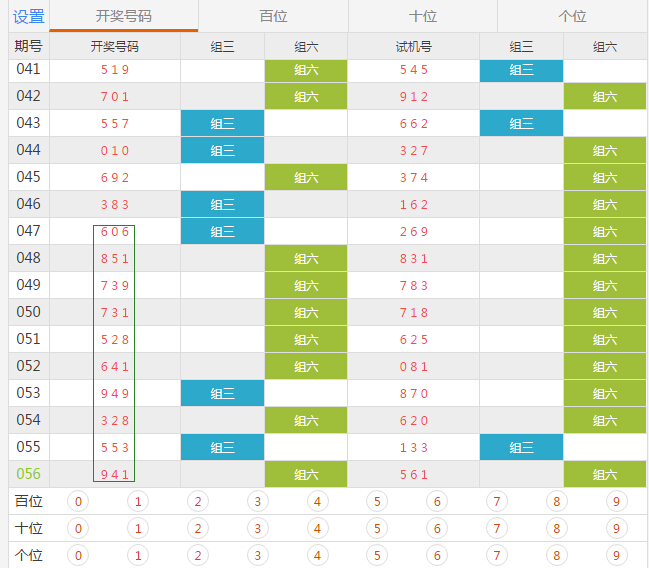Pick circled digit 3 in 个位 row

pyautogui.click(x=258, y=555)
